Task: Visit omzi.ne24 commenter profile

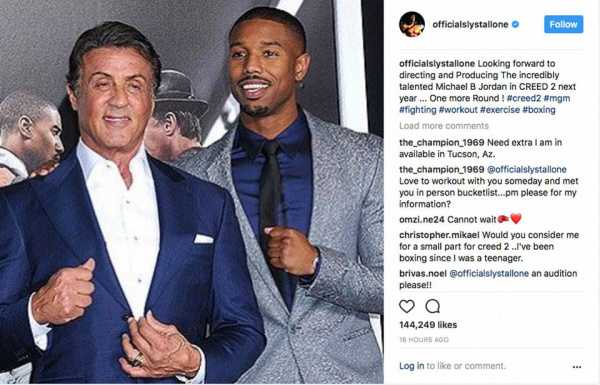Action: [x=422, y=220]
